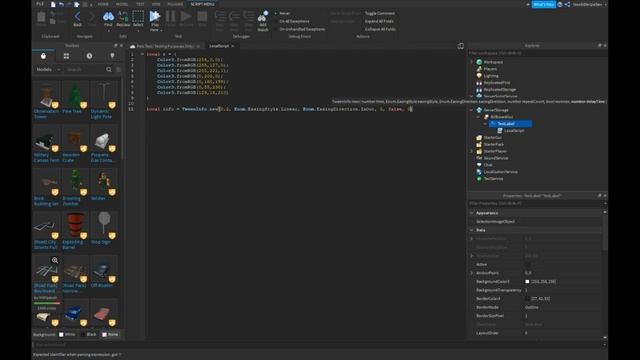640x360 pixels.
Task: Insert the Pine Tree model
Action: [x=76, y=95]
